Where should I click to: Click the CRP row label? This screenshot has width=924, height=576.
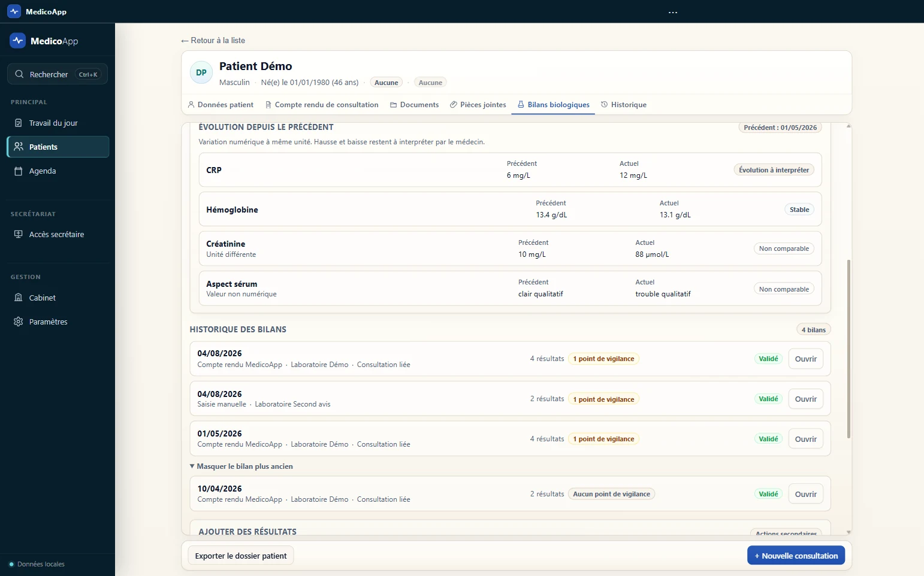(214, 170)
